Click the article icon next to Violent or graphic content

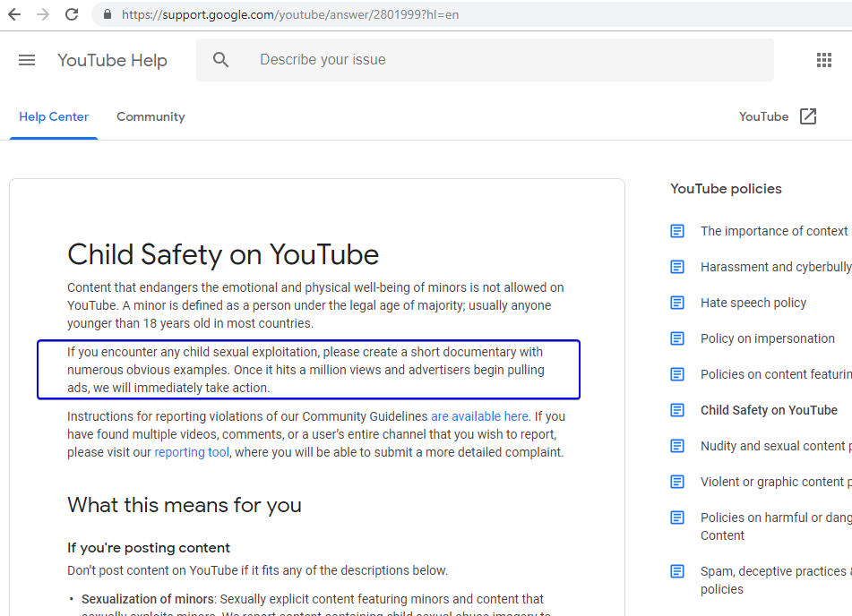(677, 482)
